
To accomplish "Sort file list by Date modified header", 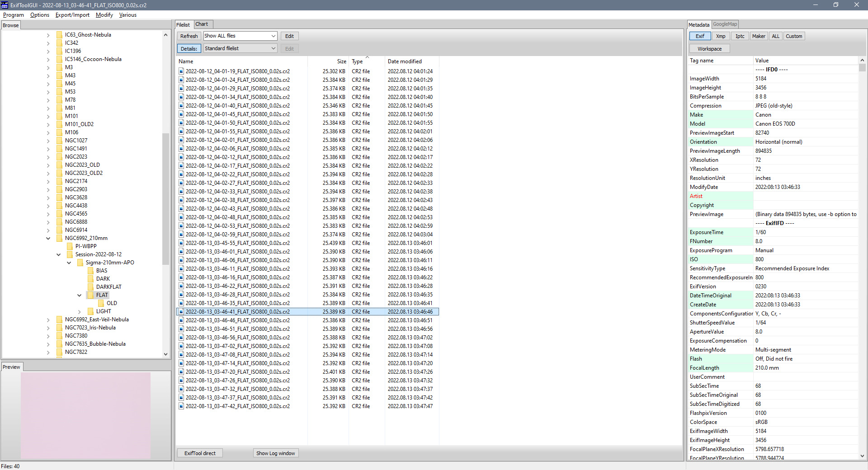I will pos(412,61).
